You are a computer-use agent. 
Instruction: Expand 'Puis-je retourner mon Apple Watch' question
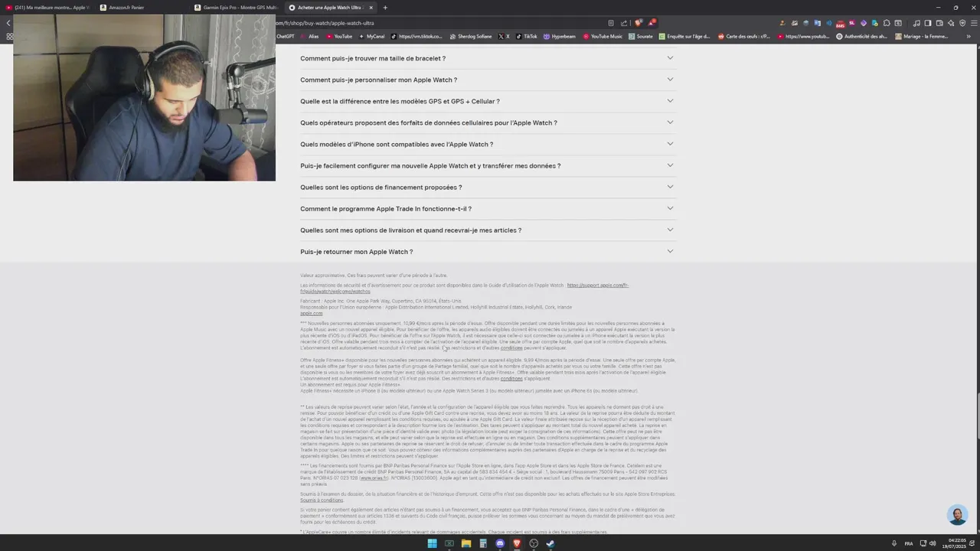(x=487, y=251)
